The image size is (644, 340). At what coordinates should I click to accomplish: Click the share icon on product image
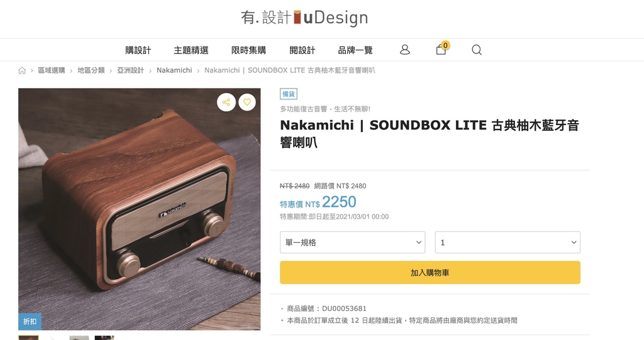pyautogui.click(x=226, y=102)
